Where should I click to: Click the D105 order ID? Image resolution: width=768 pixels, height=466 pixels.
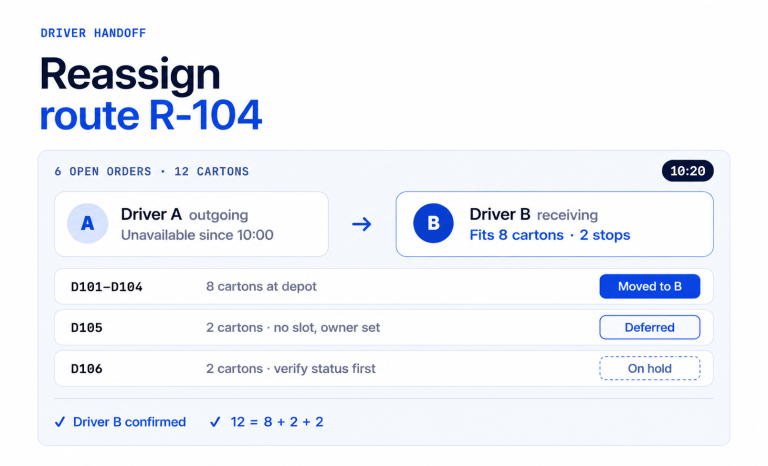[x=87, y=328]
